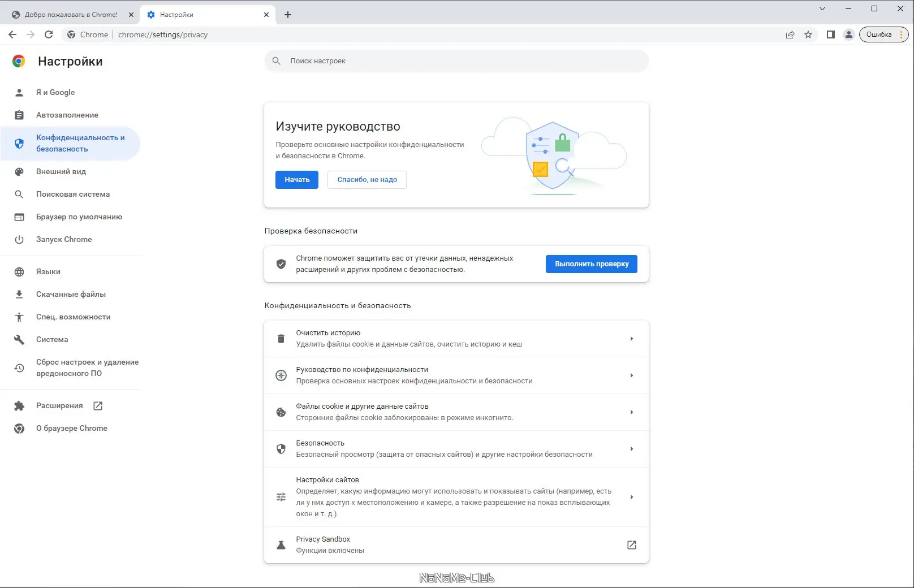Select the Система wrench icon

(x=19, y=339)
